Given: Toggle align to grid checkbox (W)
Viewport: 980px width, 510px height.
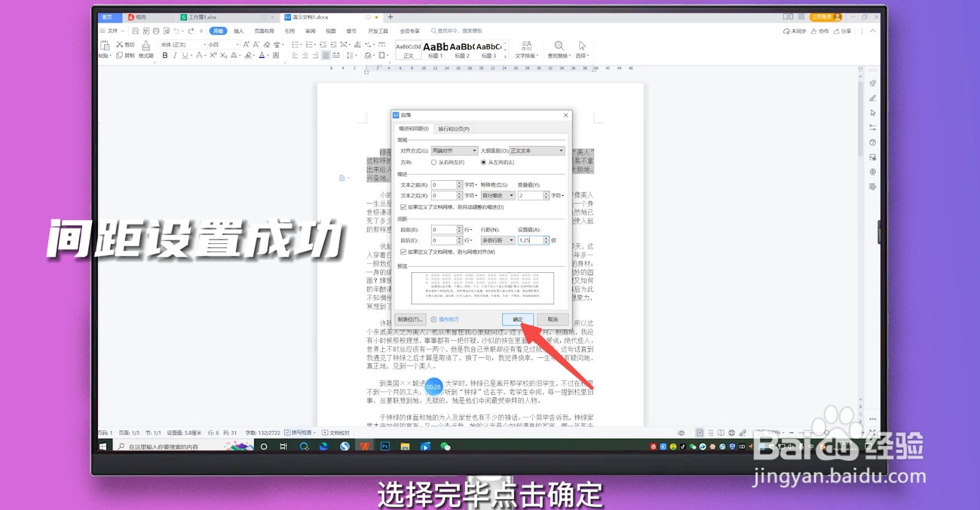Looking at the screenshot, I should pos(403,252).
